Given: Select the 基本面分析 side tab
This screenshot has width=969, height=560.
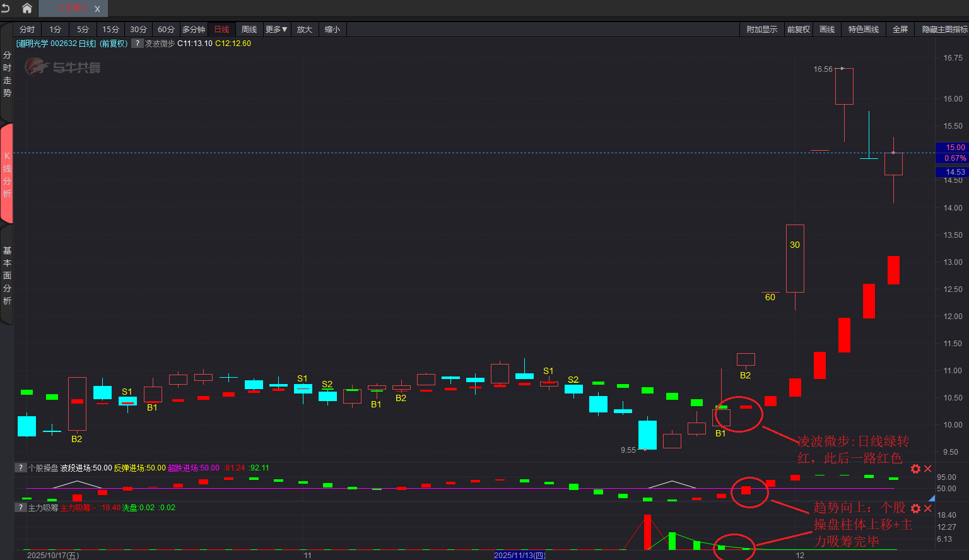Looking at the screenshot, I should click(x=7, y=276).
